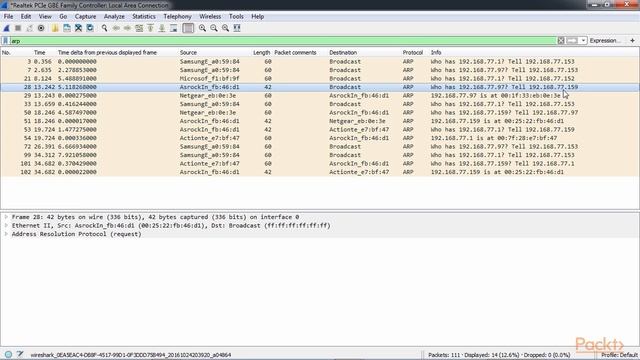Open capture options dialog icon

[41, 28]
